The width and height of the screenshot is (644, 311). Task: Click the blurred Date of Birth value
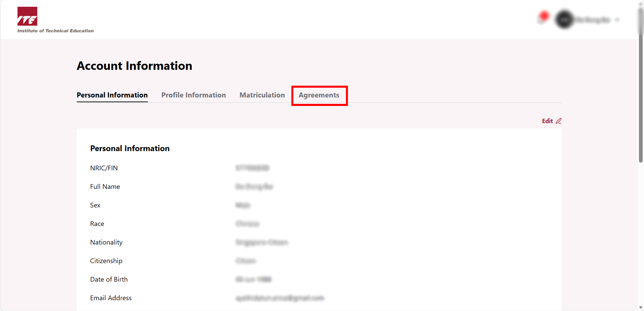253,279
